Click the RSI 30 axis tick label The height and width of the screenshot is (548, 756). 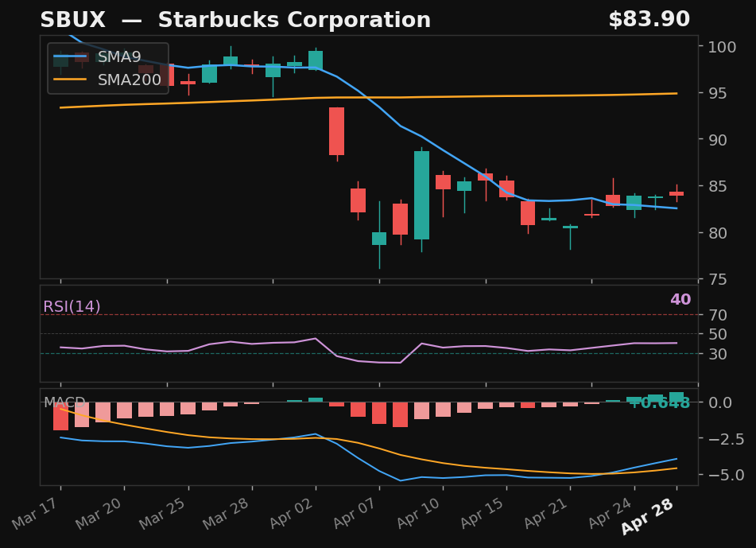click(718, 354)
